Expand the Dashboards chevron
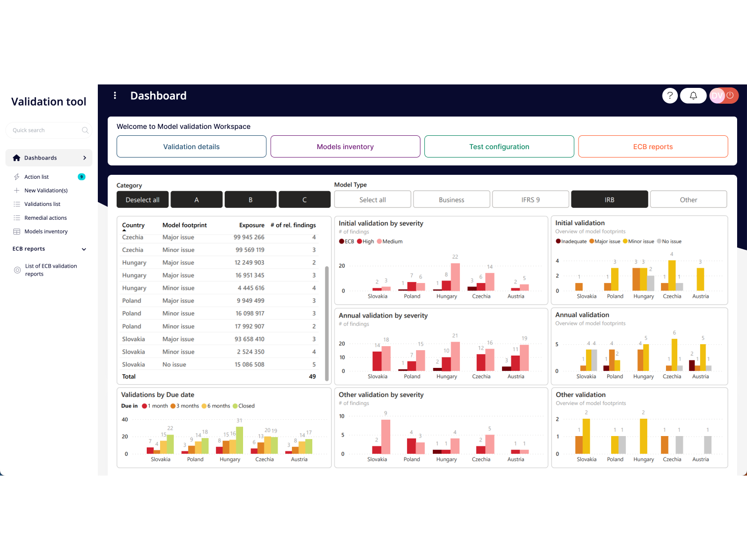Viewport: 747px width, 560px height. (84, 158)
